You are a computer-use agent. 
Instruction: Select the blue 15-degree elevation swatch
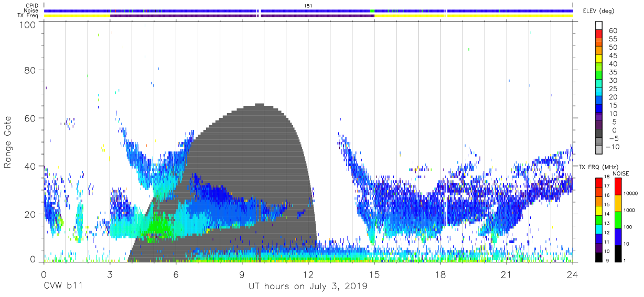click(x=599, y=108)
